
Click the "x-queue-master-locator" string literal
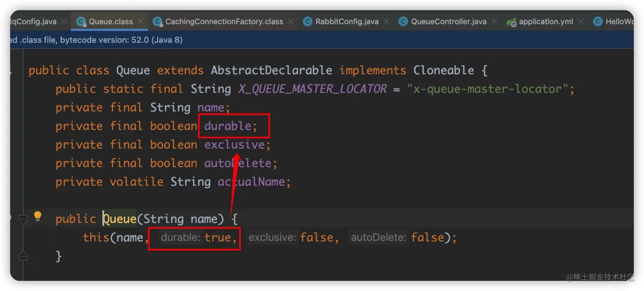(488, 89)
